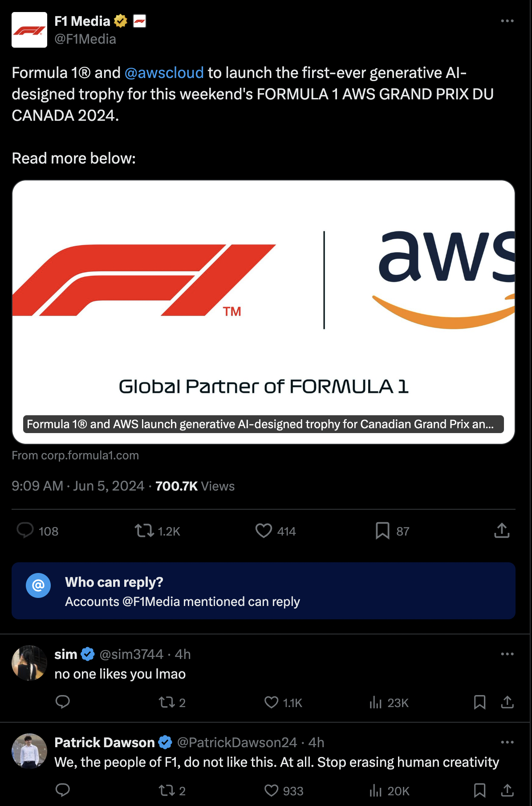Open @PatrickDawson24 profile handle

237,742
